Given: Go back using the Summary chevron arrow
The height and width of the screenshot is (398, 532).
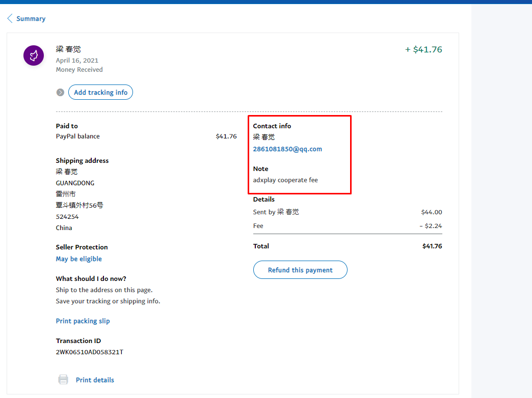Looking at the screenshot, I should coord(10,18).
